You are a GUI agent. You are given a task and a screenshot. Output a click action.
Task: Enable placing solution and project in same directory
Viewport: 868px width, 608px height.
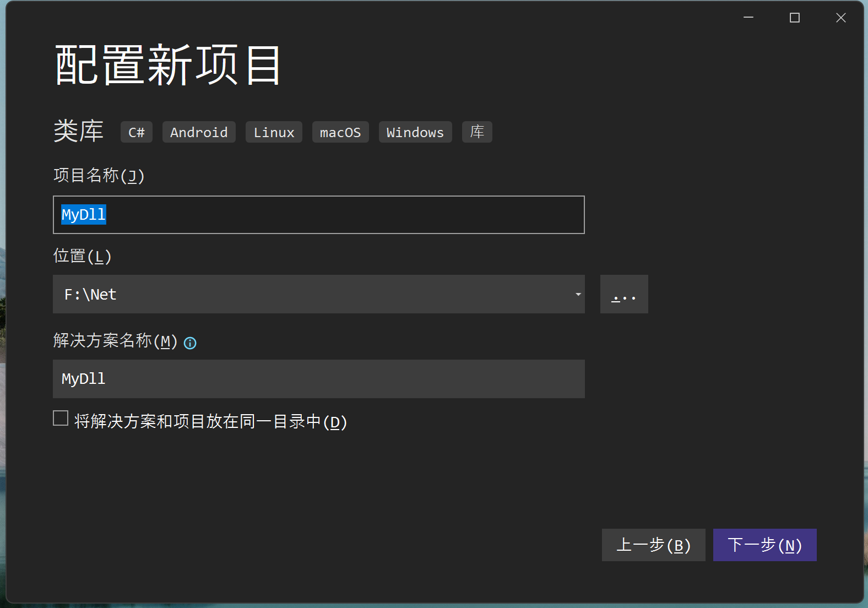point(61,419)
